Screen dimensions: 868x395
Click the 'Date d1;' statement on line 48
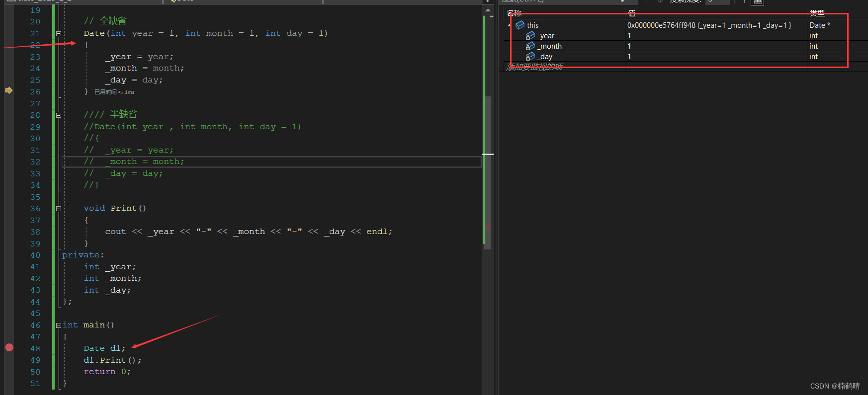[x=104, y=348]
